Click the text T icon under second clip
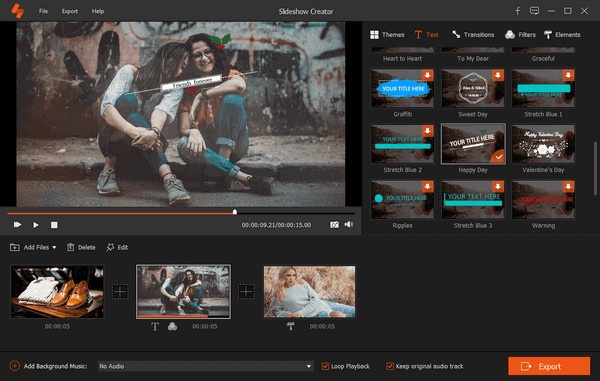 point(155,326)
